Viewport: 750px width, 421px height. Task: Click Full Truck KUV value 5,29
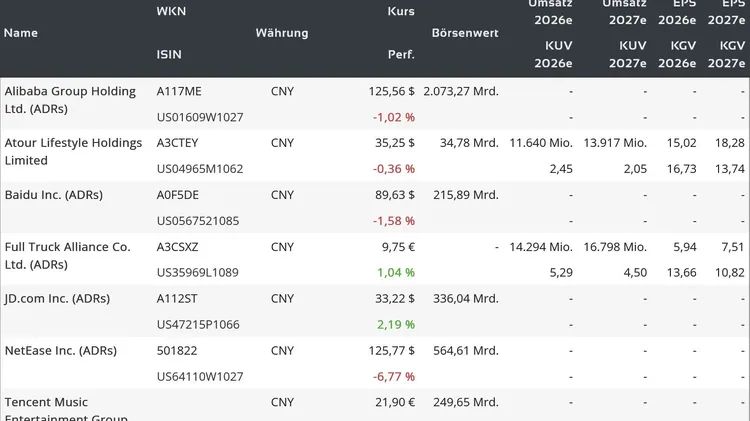[561, 273]
